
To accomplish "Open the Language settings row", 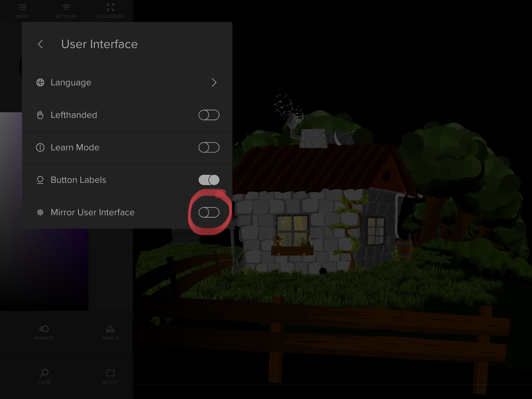I will (x=127, y=83).
